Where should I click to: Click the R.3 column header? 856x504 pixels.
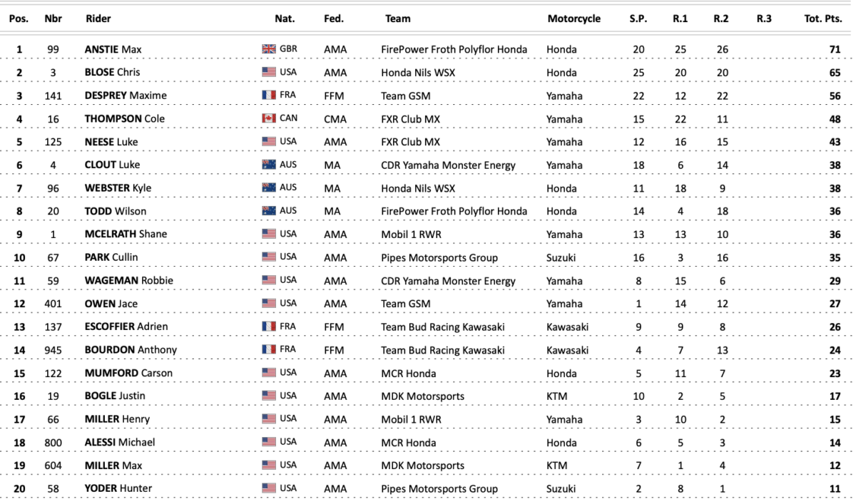pyautogui.click(x=764, y=19)
